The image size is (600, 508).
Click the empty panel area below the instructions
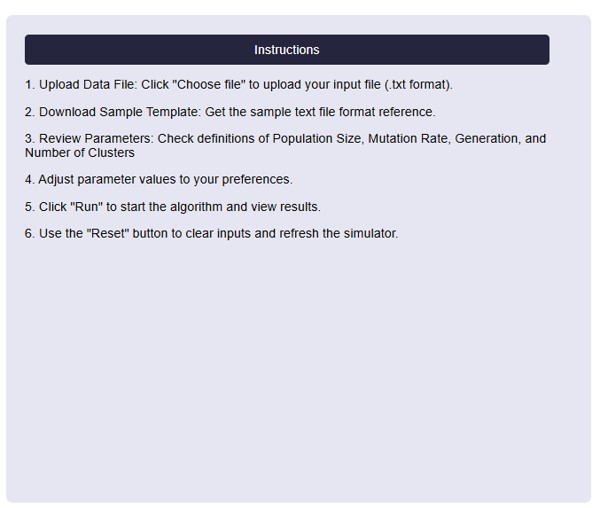tap(298, 380)
